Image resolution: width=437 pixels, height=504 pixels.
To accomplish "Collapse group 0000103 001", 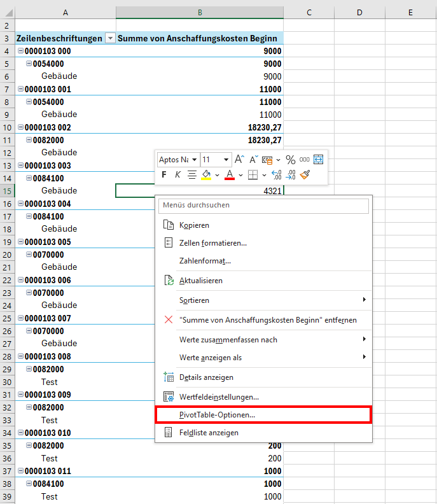I will tap(20, 89).
